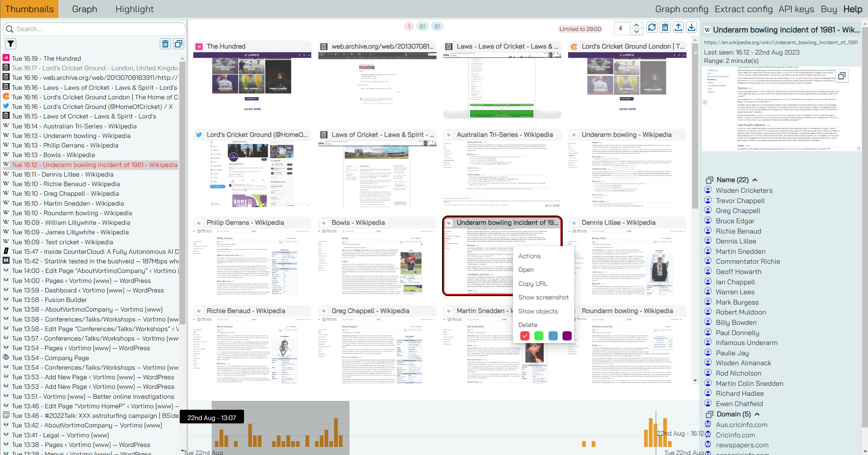
Task: Choose Show objects in context menu
Action: point(538,311)
